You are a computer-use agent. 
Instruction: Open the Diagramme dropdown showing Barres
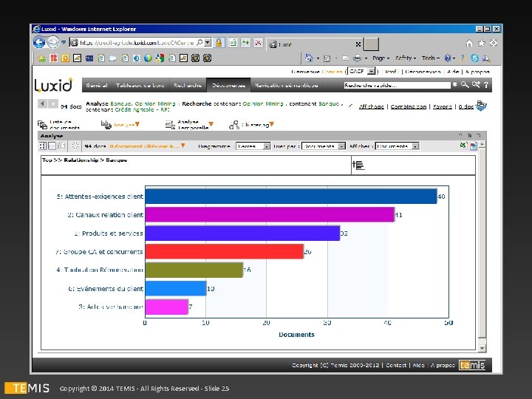(253, 146)
